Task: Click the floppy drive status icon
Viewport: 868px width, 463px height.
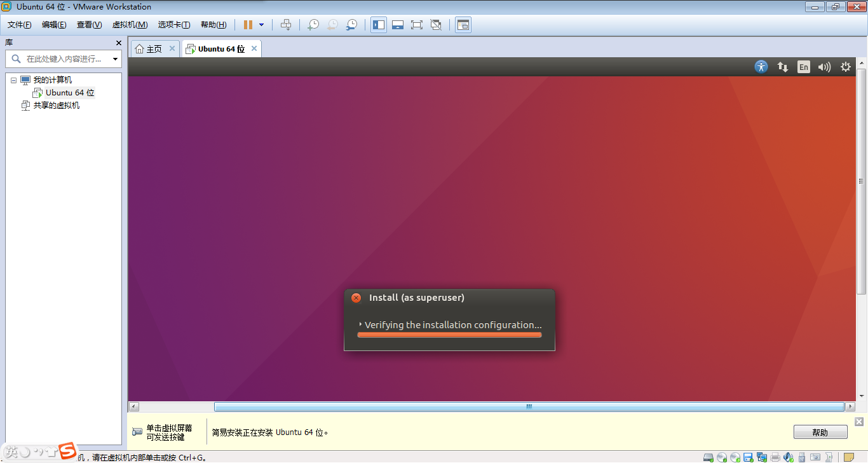Action: tap(748, 457)
